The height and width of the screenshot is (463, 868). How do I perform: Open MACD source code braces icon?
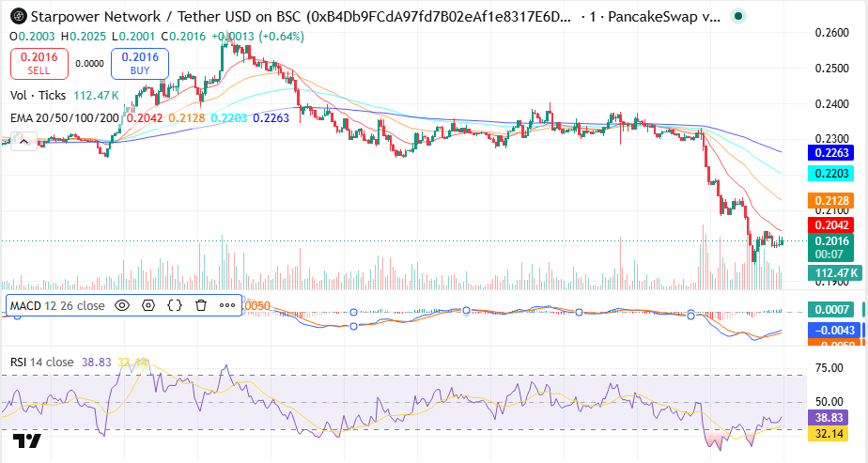[x=175, y=305]
